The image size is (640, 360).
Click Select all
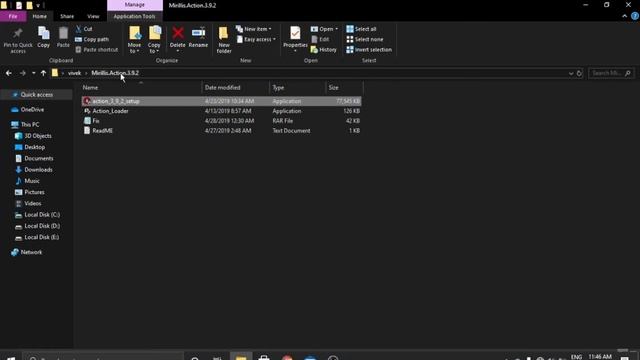point(361,29)
